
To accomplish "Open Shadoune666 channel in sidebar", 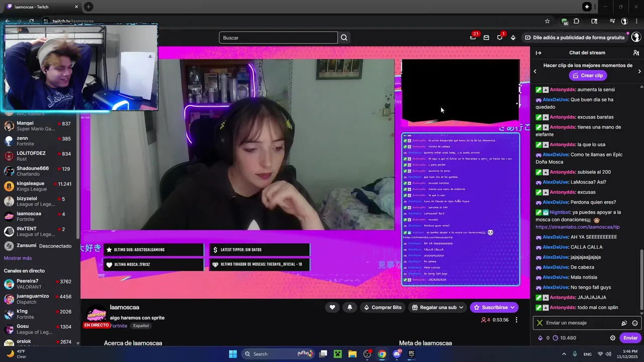I will [38, 171].
